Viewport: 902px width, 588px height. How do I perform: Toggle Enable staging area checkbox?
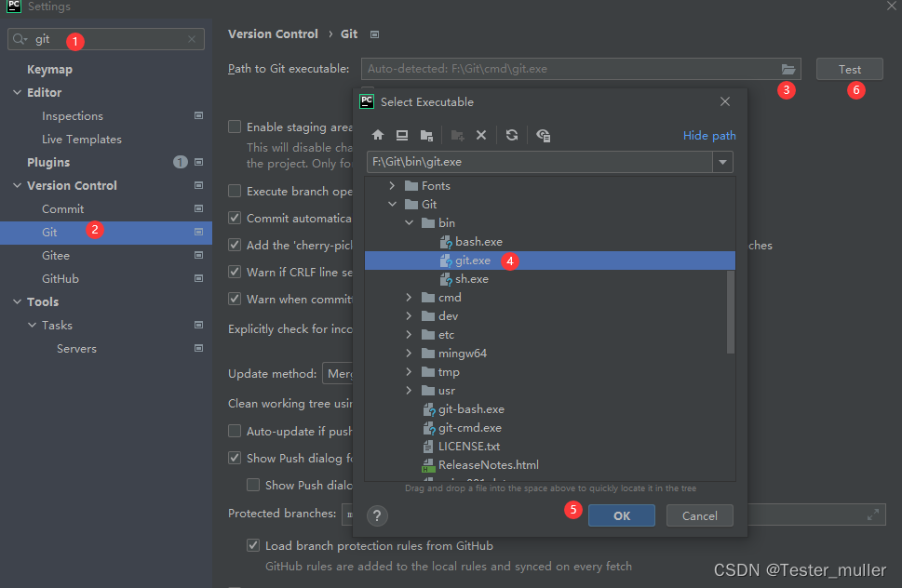(x=235, y=127)
